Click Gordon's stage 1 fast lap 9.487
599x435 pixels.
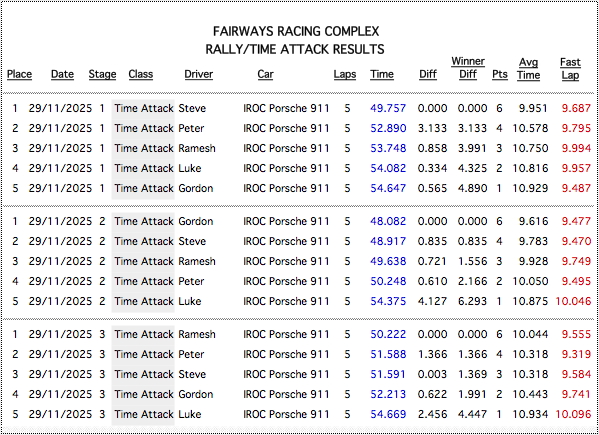coord(576,188)
